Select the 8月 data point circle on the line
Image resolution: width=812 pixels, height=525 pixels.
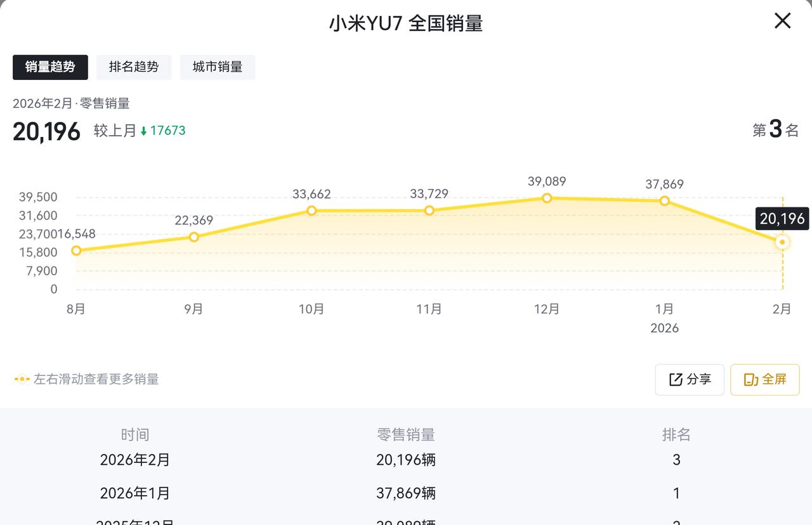(77, 250)
